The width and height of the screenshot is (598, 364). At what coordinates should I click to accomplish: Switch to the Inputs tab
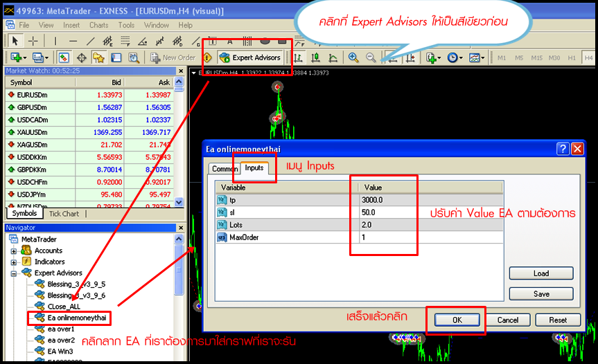tap(254, 167)
